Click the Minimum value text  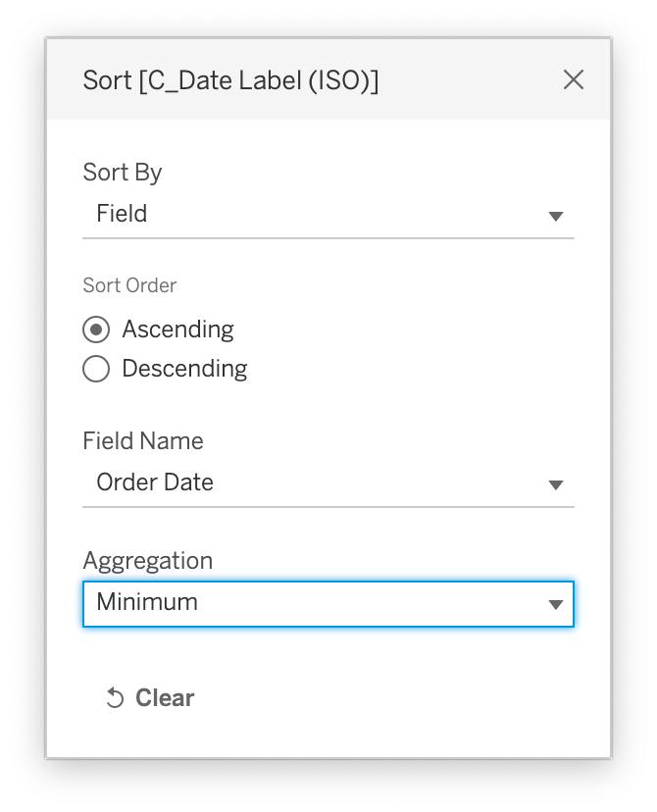147,602
